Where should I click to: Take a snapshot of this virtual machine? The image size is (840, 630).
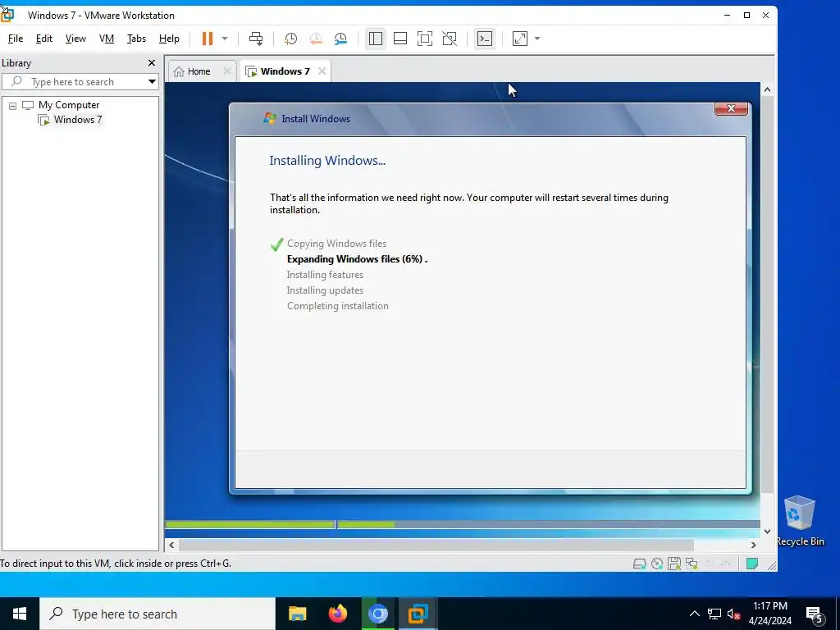pyautogui.click(x=291, y=39)
